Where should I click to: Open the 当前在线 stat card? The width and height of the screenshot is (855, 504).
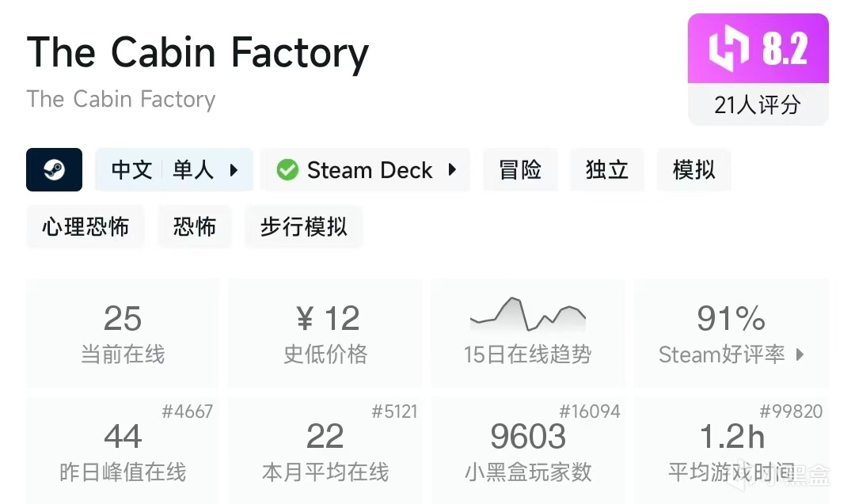pos(123,332)
